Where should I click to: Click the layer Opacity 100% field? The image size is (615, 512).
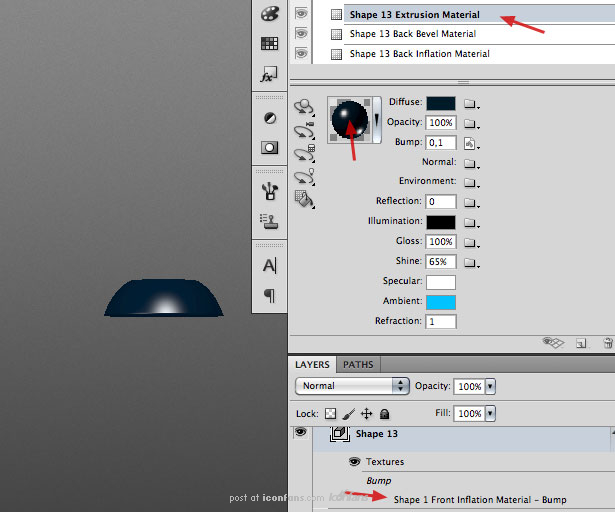[469, 386]
